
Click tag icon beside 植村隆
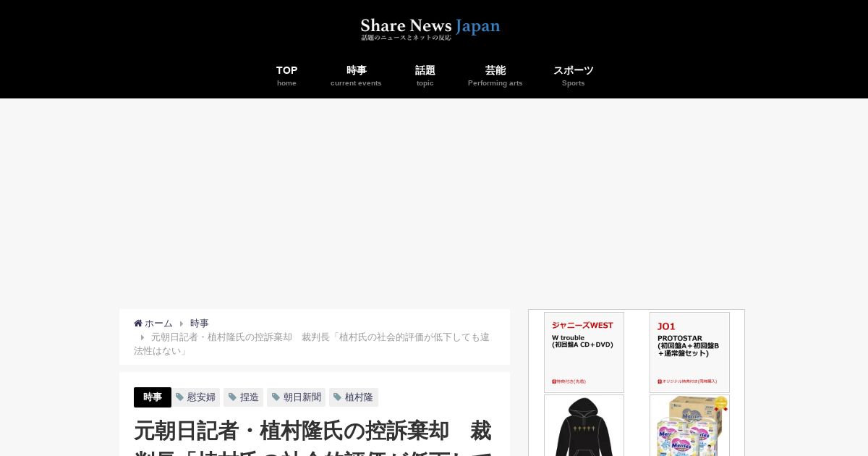(337, 397)
